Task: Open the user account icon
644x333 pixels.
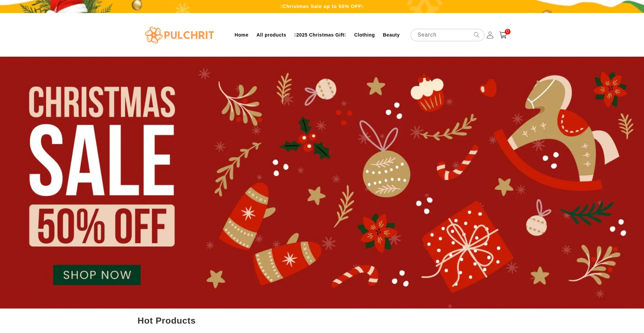Action: point(490,35)
